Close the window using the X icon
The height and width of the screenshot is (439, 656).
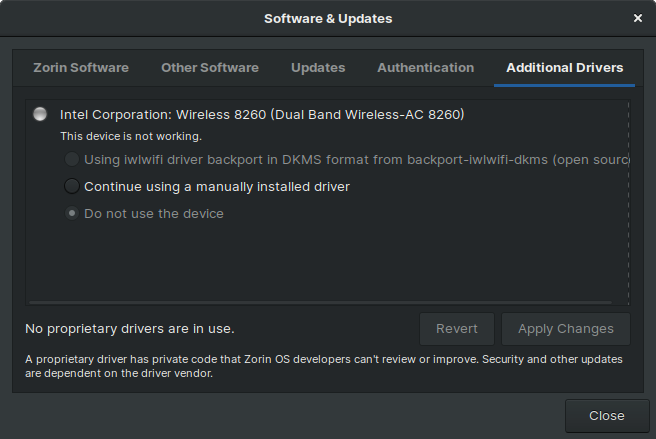tap(638, 18)
